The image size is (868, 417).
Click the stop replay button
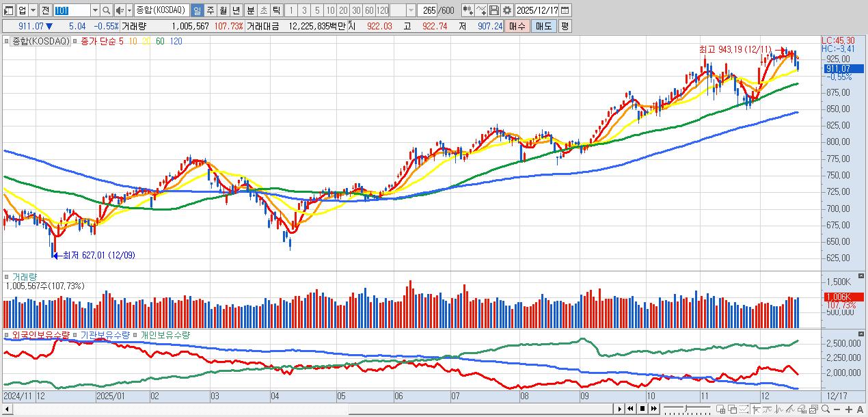(642, 409)
